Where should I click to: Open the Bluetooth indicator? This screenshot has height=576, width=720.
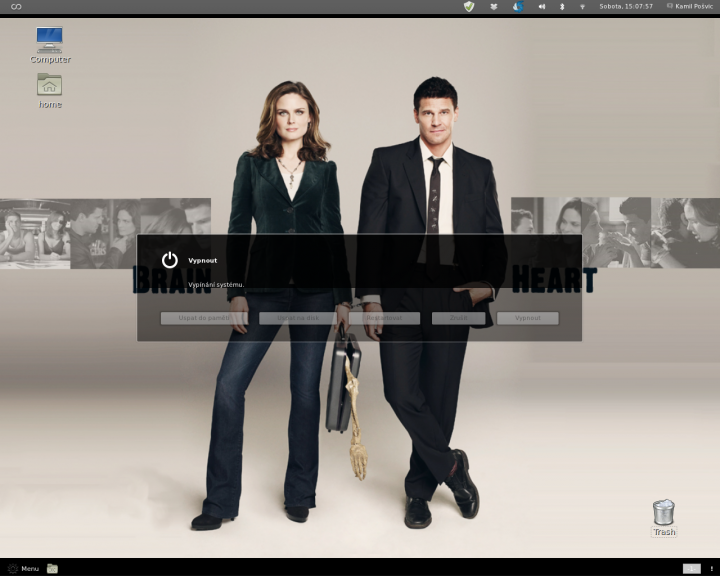click(562, 7)
